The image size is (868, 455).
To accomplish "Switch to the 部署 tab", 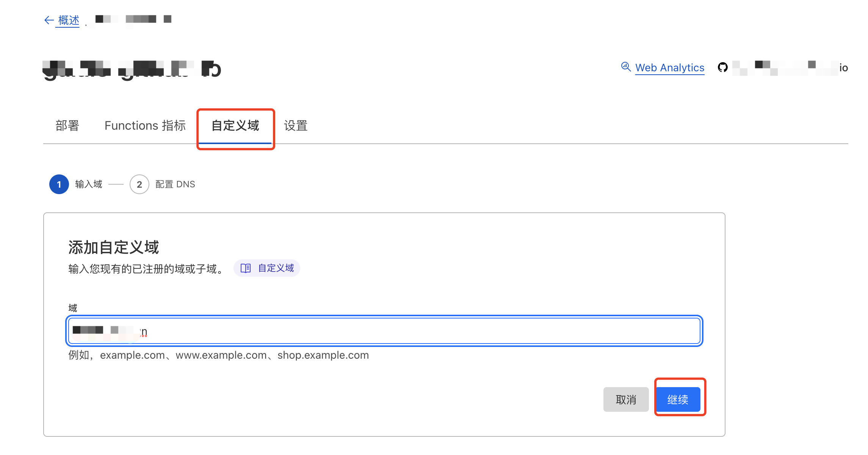I will tap(67, 126).
